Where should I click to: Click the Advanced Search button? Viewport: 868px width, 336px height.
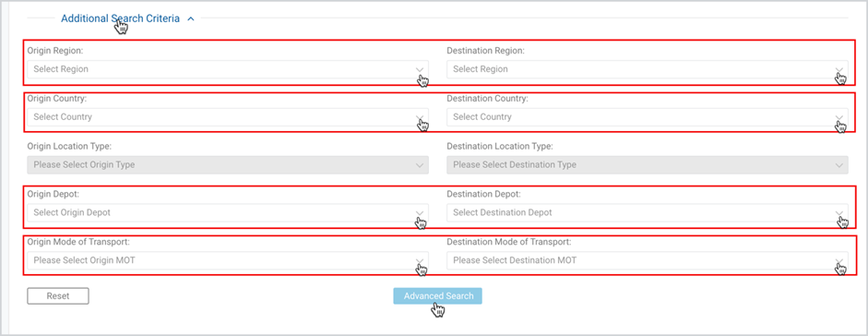click(x=438, y=295)
